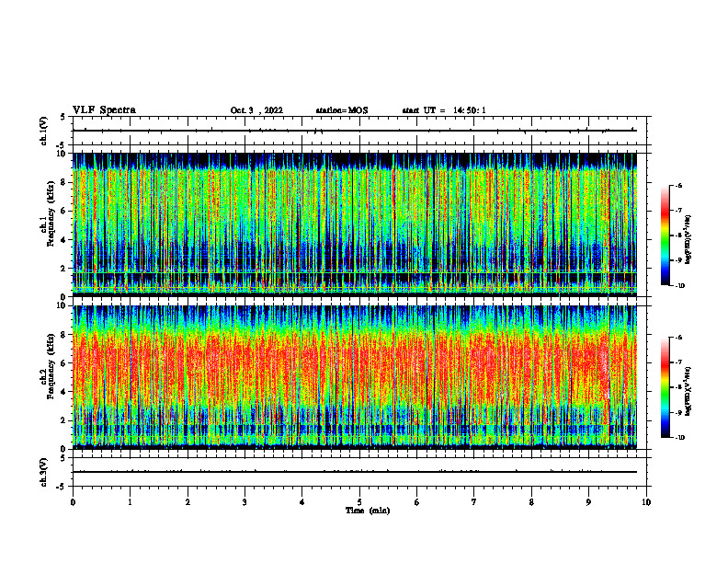This screenshot has width=728, height=563.
Task: Click the "VLF Spectra" title text
Action: click(x=104, y=110)
